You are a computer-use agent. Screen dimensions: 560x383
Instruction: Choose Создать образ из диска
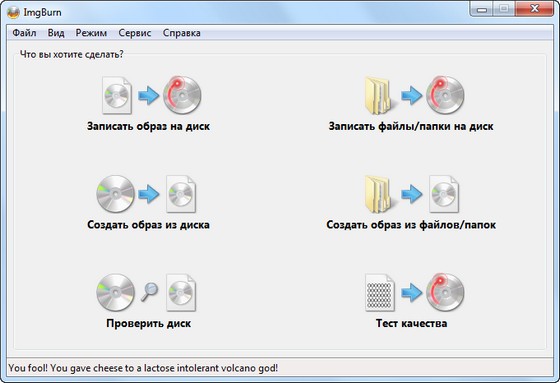148,225
